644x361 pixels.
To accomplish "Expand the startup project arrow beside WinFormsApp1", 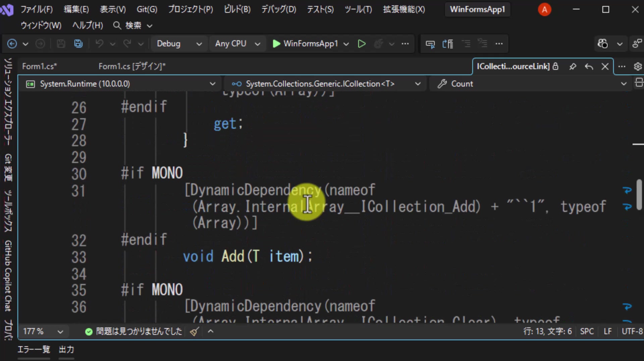I will [346, 44].
